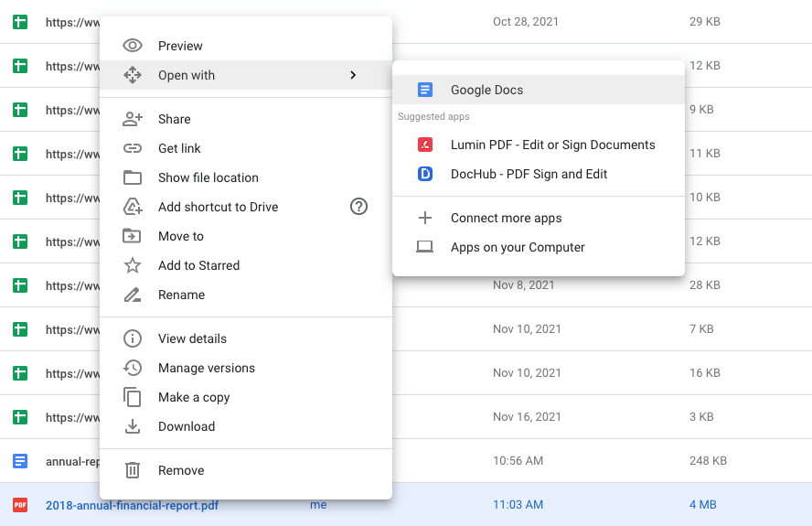The image size is (812, 526).
Task: Click the Share person-plus icon
Action: pyautogui.click(x=133, y=119)
